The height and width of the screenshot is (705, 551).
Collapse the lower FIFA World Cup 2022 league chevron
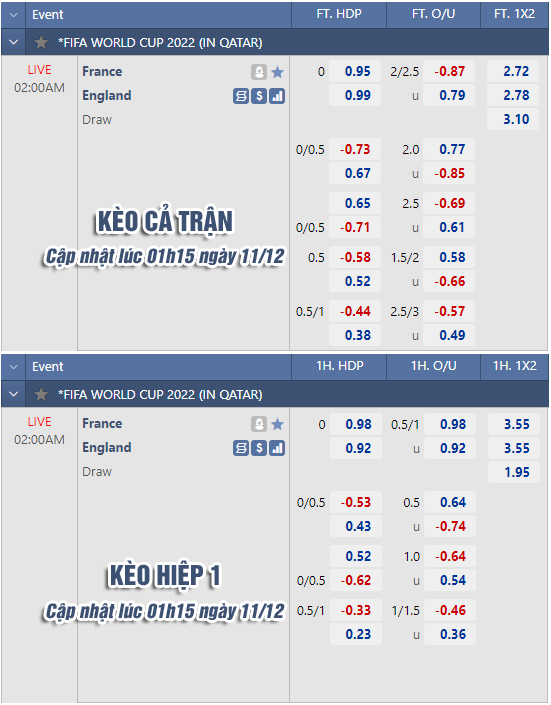(13, 395)
